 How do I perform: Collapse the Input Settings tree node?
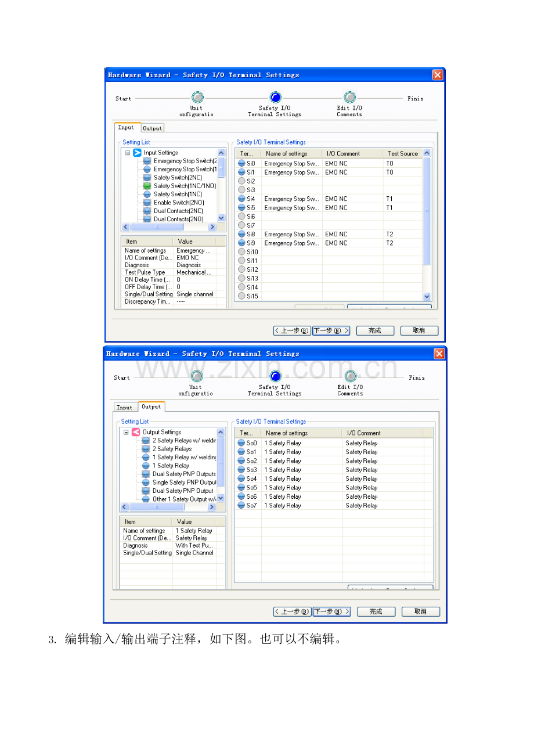click(127, 153)
